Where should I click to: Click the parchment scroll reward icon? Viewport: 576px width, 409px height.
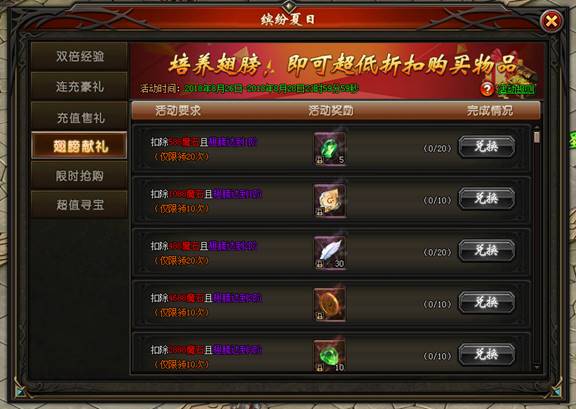(330, 201)
